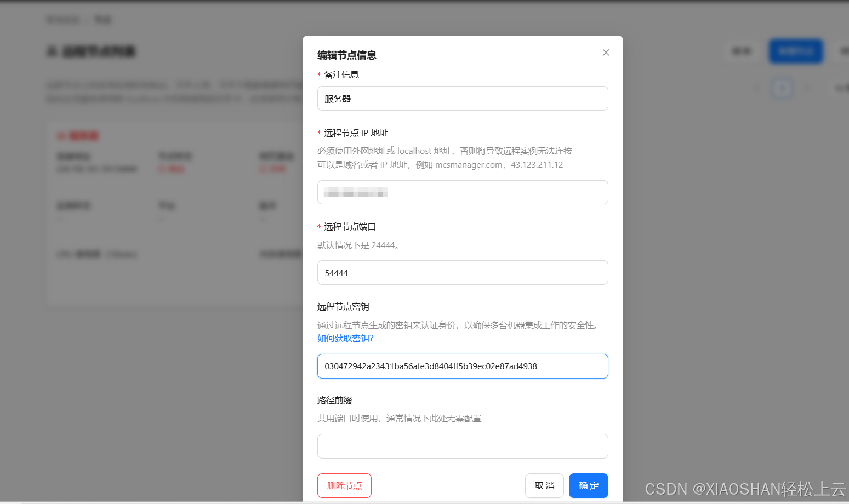Click the 备注信息 field containing 服务器
Image resolution: width=849 pixels, height=504 pixels.
(x=463, y=99)
